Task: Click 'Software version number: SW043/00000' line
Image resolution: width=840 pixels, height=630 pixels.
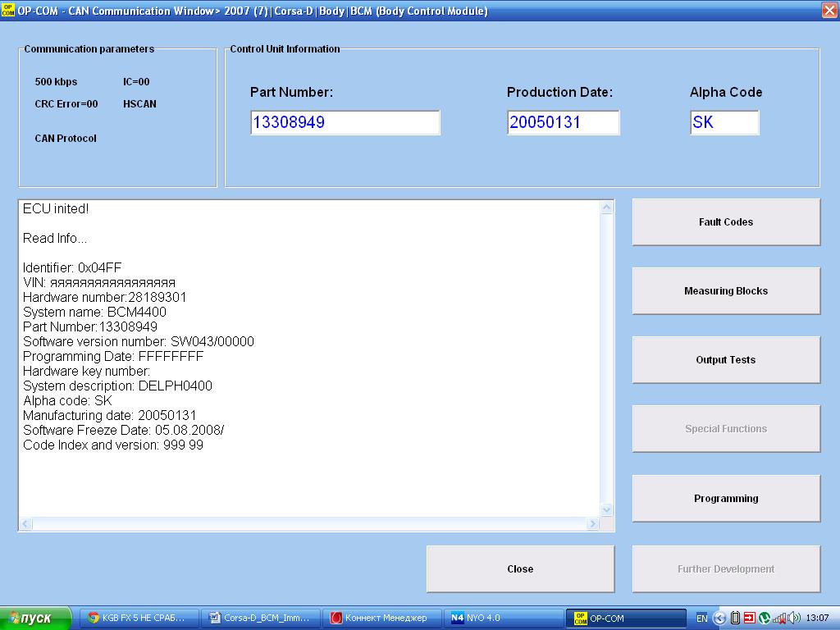Action: [x=139, y=342]
